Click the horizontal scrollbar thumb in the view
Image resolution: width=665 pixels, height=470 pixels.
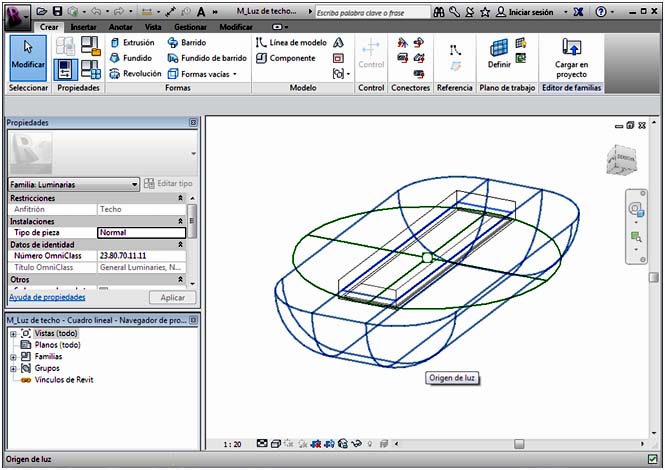click(519, 443)
